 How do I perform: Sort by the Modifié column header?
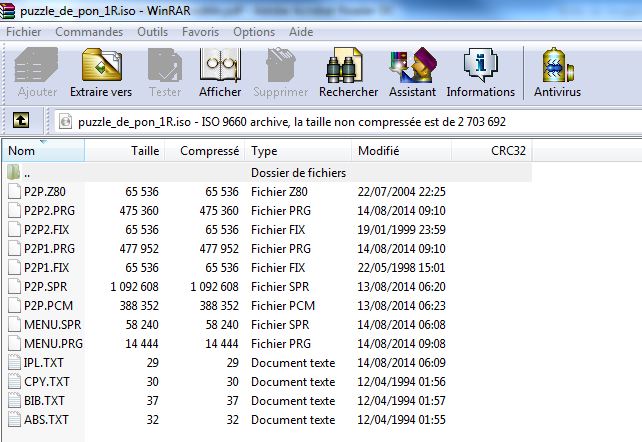pyautogui.click(x=401, y=151)
